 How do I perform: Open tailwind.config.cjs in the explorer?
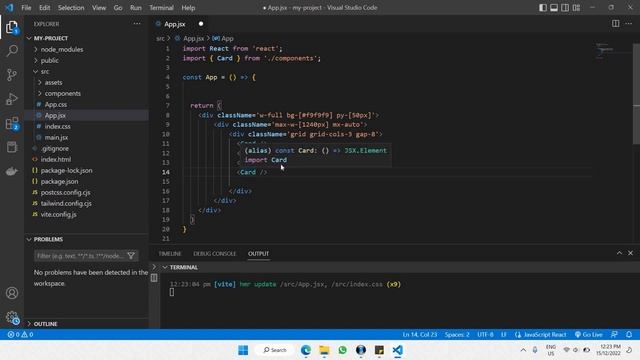click(87, 204)
